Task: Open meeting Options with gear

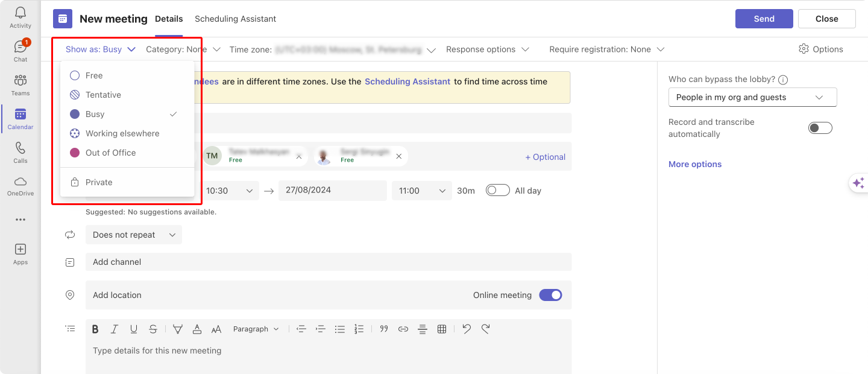Action: [x=821, y=49]
